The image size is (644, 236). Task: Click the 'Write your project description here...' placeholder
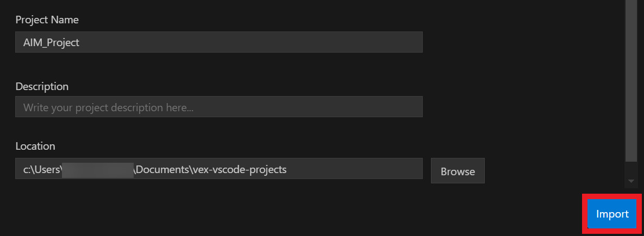[109, 107]
